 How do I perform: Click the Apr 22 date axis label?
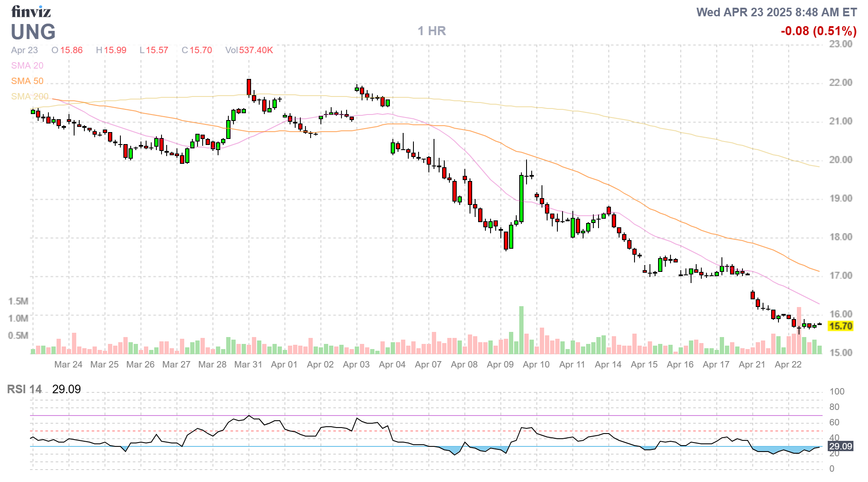(x=788, y=365)
